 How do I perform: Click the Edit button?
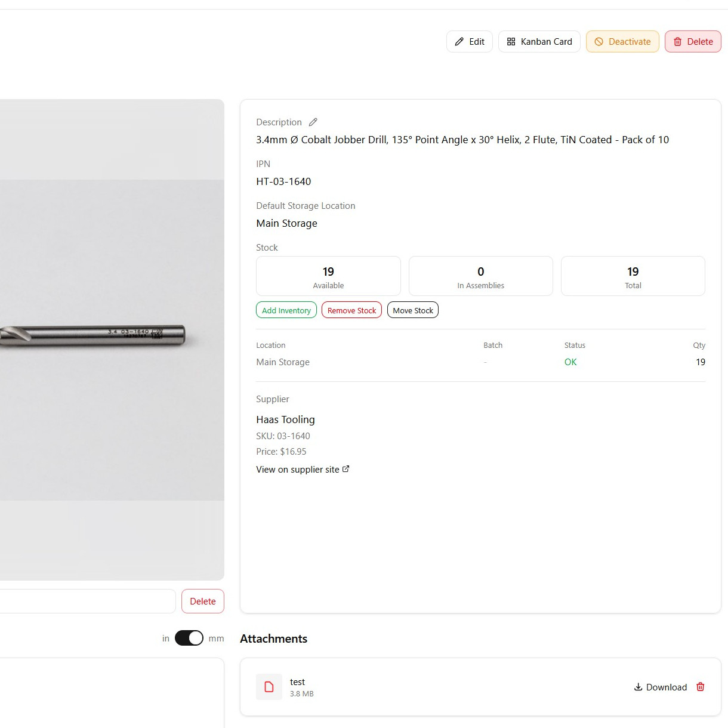tap(470, 42)
